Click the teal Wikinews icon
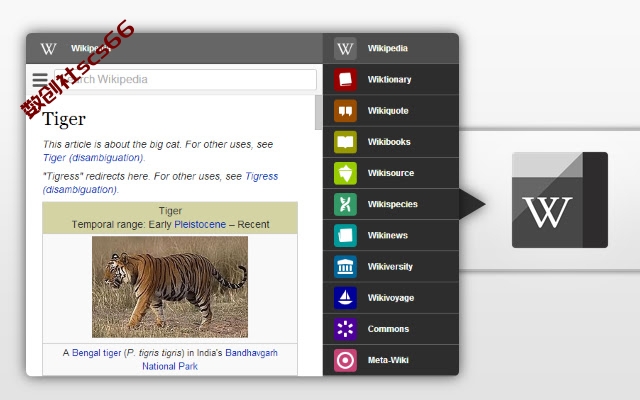This screenshot has width=640, height=400. point(345,236)
